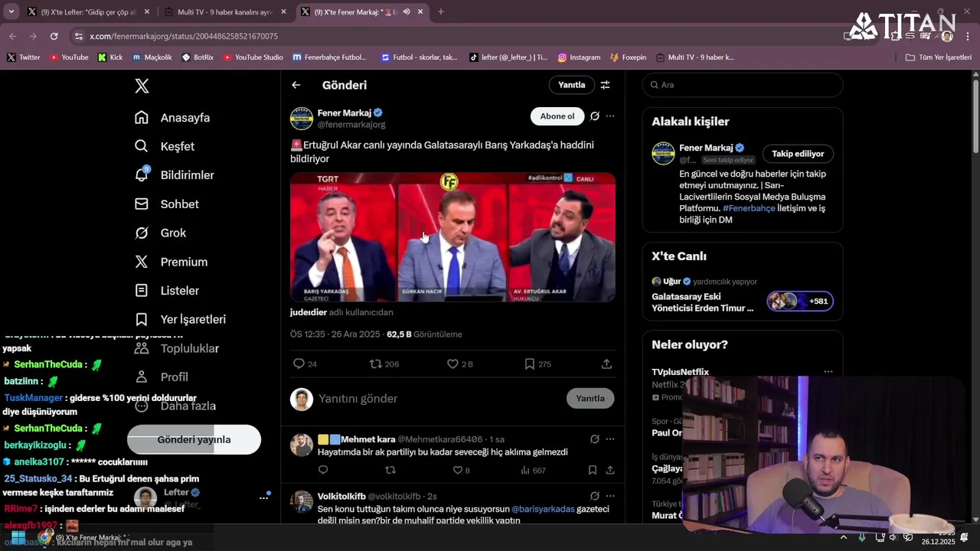Image resolution: width=980 pixels, height=551 pixels.
Task: Play the TGRT Haber video
Action: click(452, 237)
